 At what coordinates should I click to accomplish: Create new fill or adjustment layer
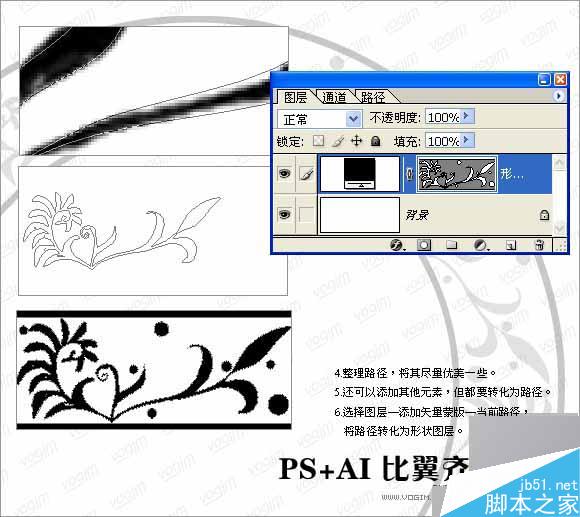coord(481,245)
